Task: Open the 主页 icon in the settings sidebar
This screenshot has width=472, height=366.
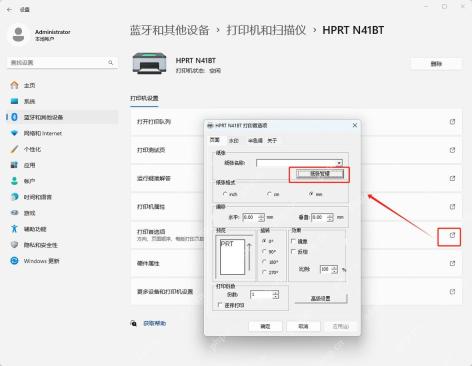Action: (14, 85)
